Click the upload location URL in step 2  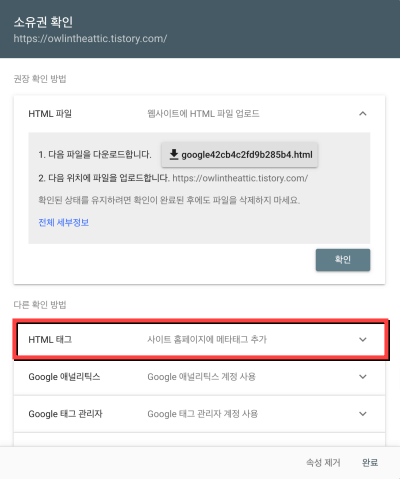[240, 178]
